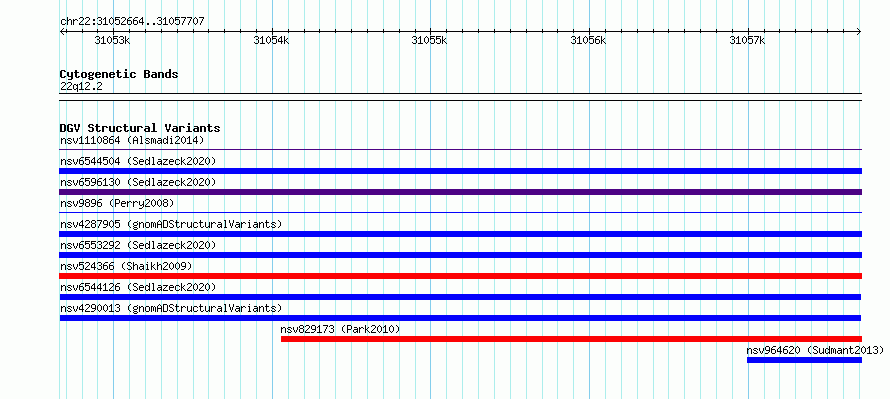Screen dimensions: 890x399
Task: Click the blue bar under nsv4290013
Action: 460,318
